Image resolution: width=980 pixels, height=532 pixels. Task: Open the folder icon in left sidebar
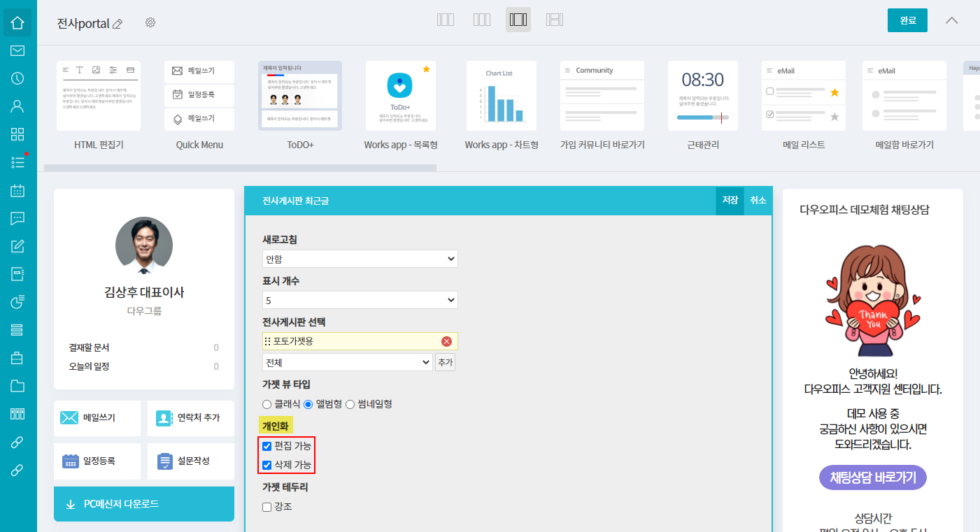point(17,386)
